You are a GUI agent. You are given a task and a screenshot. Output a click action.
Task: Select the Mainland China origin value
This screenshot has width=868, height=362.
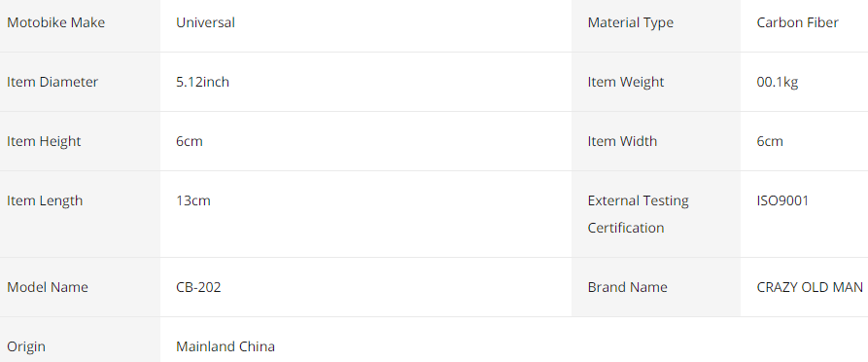[x=226, y=346]
